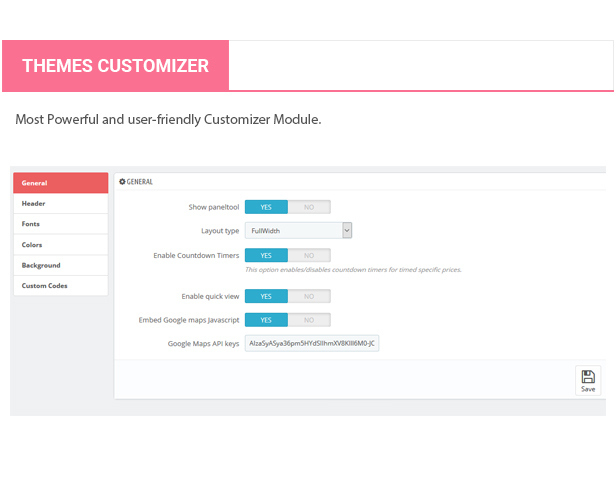Set Embed Google maps Javascript to NO

click(309, 320)
